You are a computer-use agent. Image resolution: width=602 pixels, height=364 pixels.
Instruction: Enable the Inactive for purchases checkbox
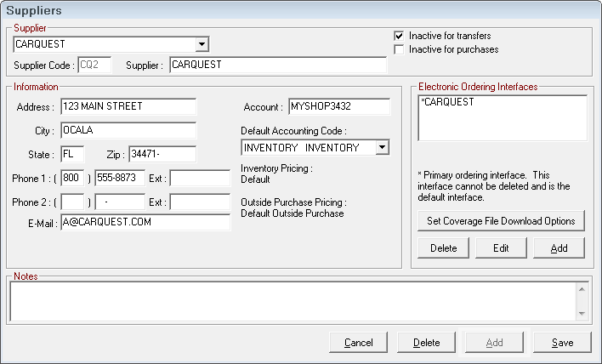click(399, 50)
